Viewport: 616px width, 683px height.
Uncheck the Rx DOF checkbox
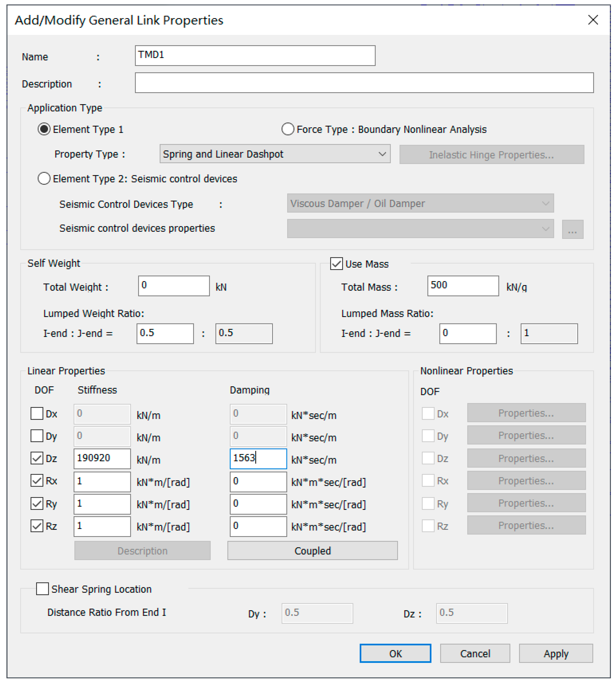tap(37, 481)
